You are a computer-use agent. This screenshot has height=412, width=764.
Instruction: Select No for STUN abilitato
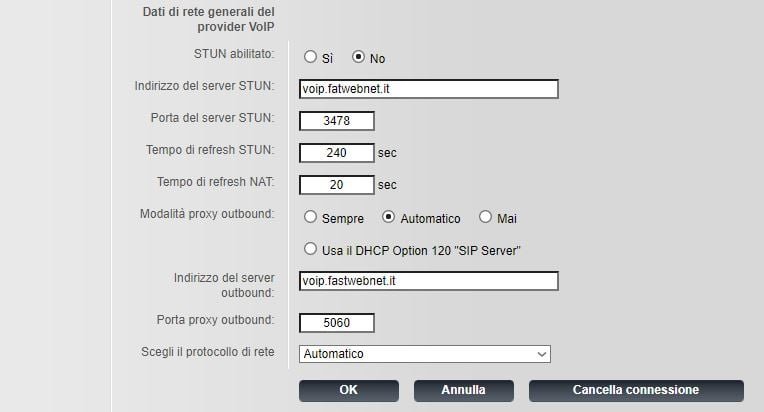pos(358,57)
